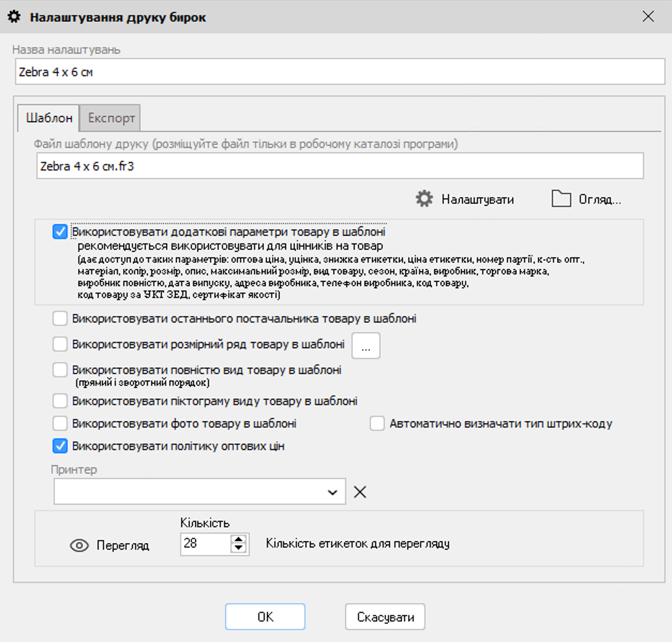
Task: Enable automatic barcode type detection
Action: [x=377, y=423]
